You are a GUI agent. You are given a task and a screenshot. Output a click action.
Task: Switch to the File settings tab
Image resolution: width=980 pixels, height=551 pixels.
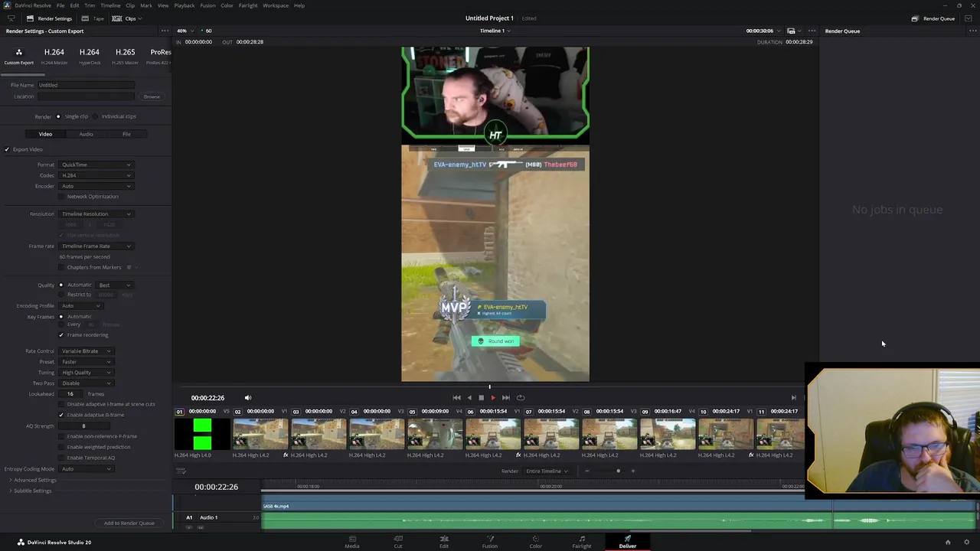pyautogui.click(x=126, y=134)
